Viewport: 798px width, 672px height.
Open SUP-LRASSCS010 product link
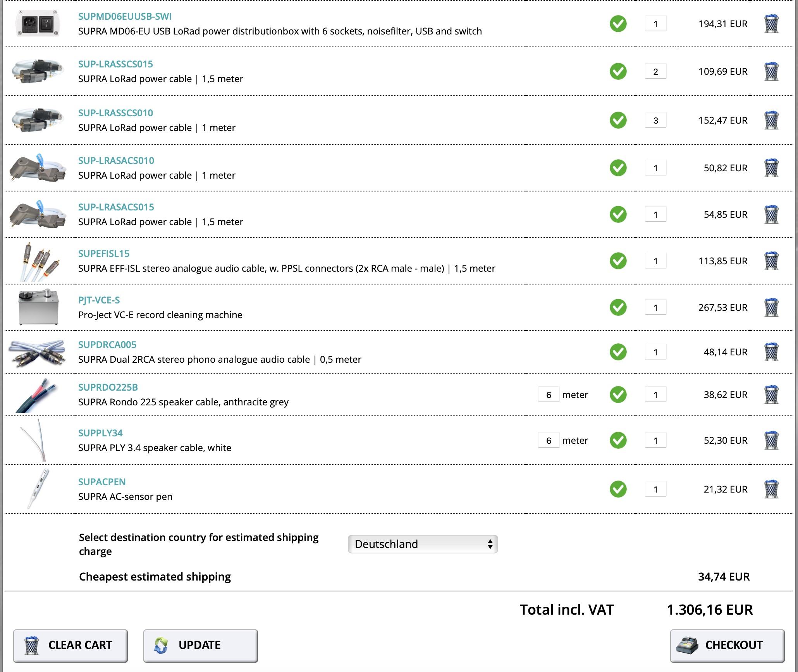115,113
